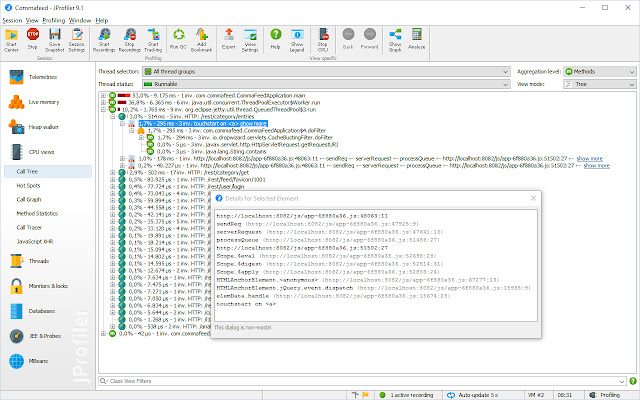Click the green help icon beside the filter

[633, 381]
